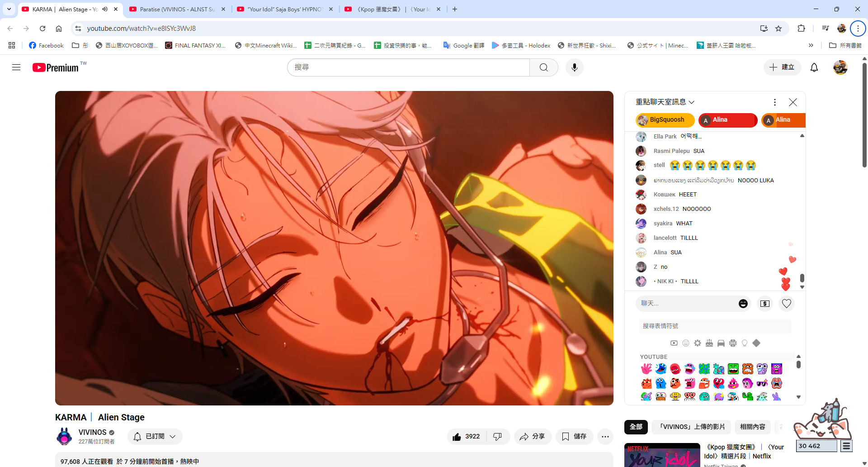
Task: Open the Netflix Your Idol video thumbnail
Action: point(662,455)
